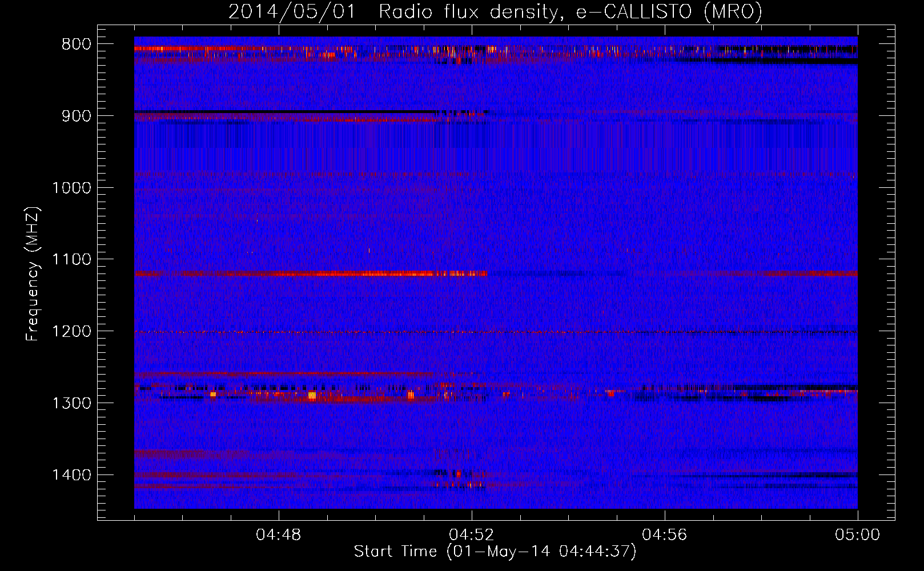Screen dimensions: 924x571
Task: Click the 1400 frequency tick label
Action: [71, 475]
